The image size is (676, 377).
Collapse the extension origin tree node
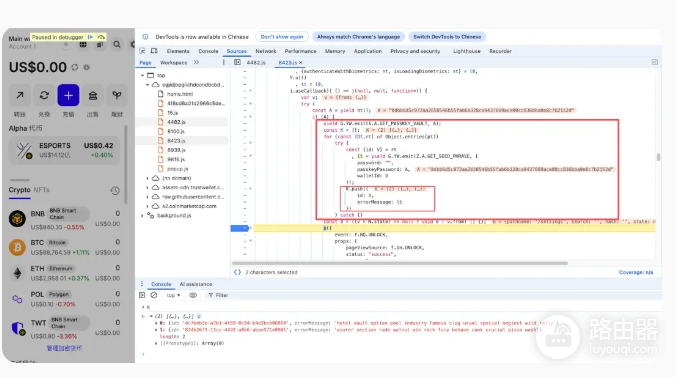[x=147, y=85]
